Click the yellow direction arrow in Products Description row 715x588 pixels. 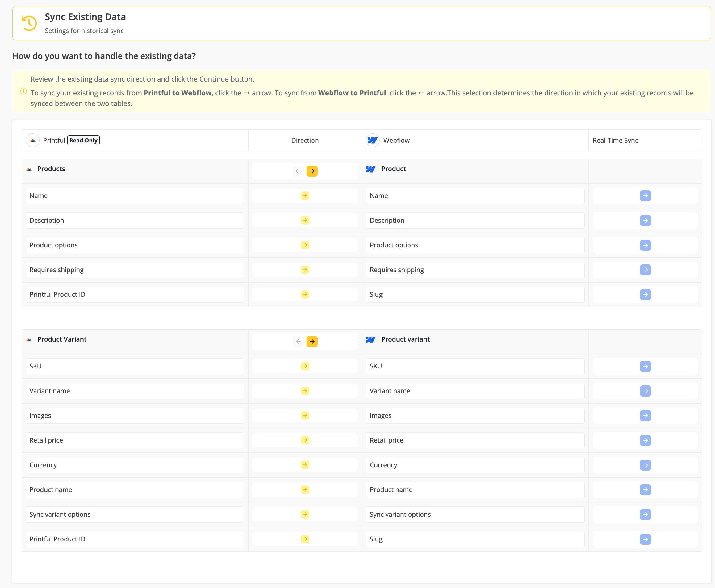[x=305, y=220]
